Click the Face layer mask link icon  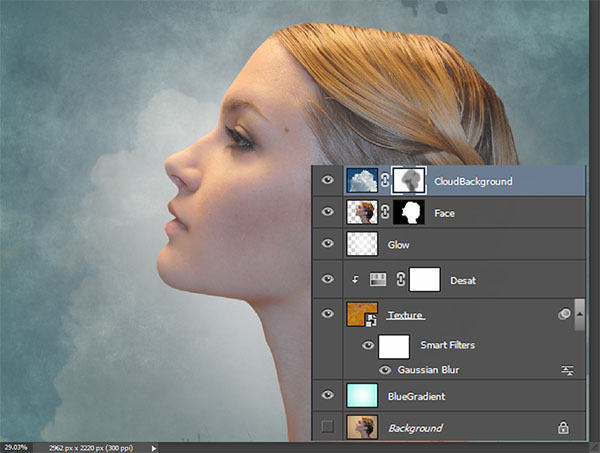[x=384, y=212]
